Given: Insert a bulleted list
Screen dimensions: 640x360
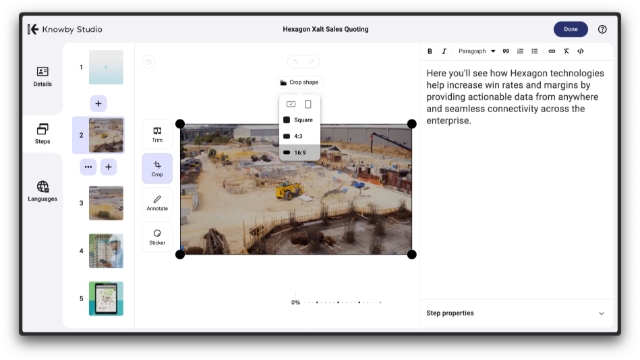Looking at the screenshot, I should pos(535,51).
